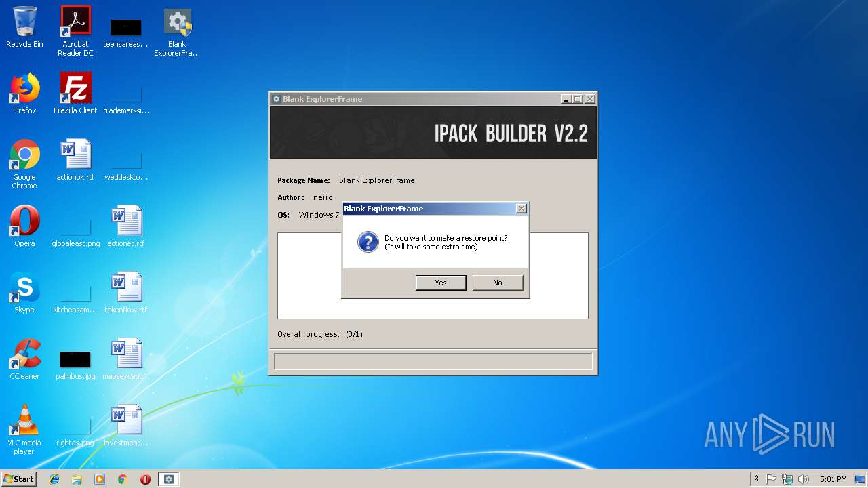Launch Google Chrome from desktop
868x488 pixels.
pos(24,164)
